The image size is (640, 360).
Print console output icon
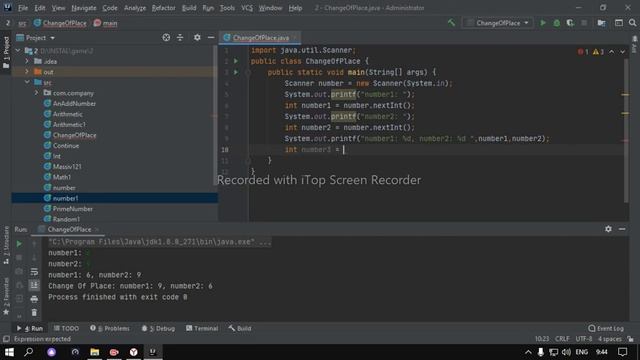[34, 299]
